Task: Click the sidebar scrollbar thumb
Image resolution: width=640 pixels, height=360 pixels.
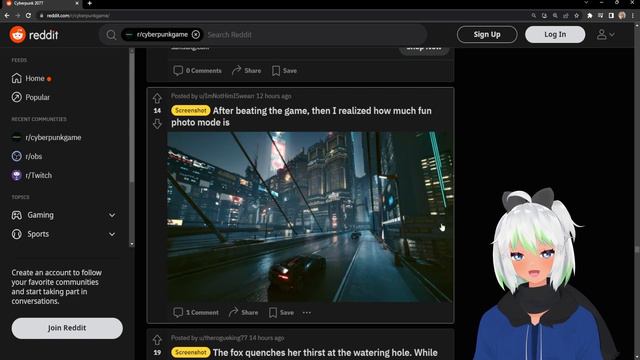Action: [x=131, y=118]
